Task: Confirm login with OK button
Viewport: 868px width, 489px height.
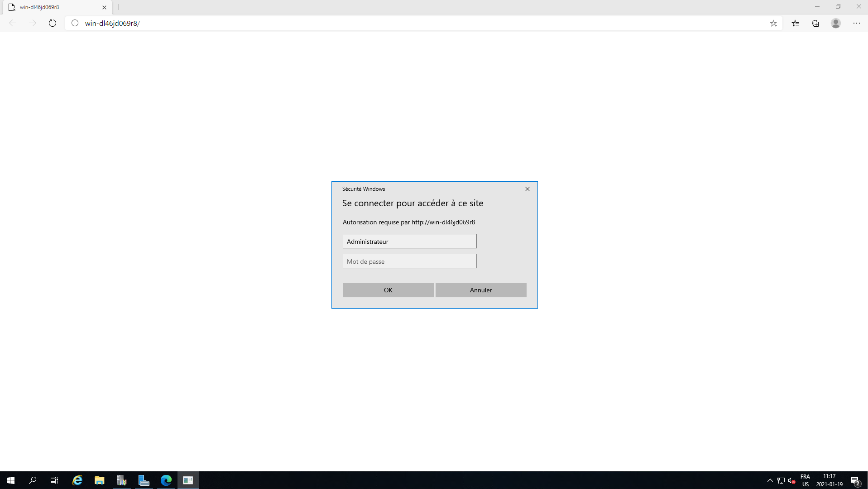Action: pyautogui.click(x=388, y=290)
